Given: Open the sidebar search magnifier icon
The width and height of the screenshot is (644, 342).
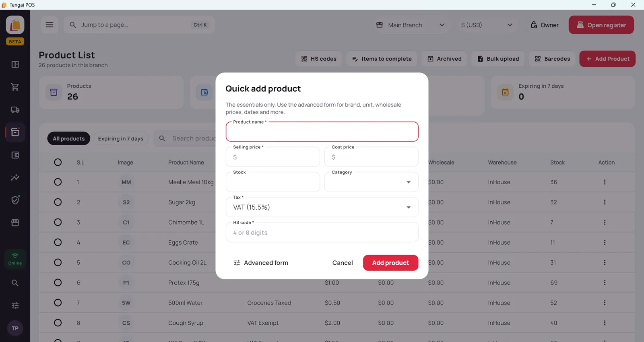Looking at the screenshot, I should (x=15, y=283).
